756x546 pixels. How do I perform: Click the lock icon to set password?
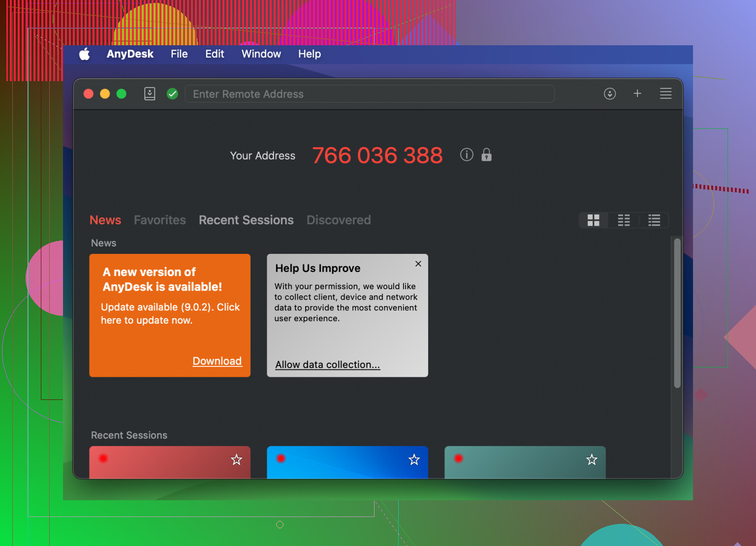(x=486, y=155)
